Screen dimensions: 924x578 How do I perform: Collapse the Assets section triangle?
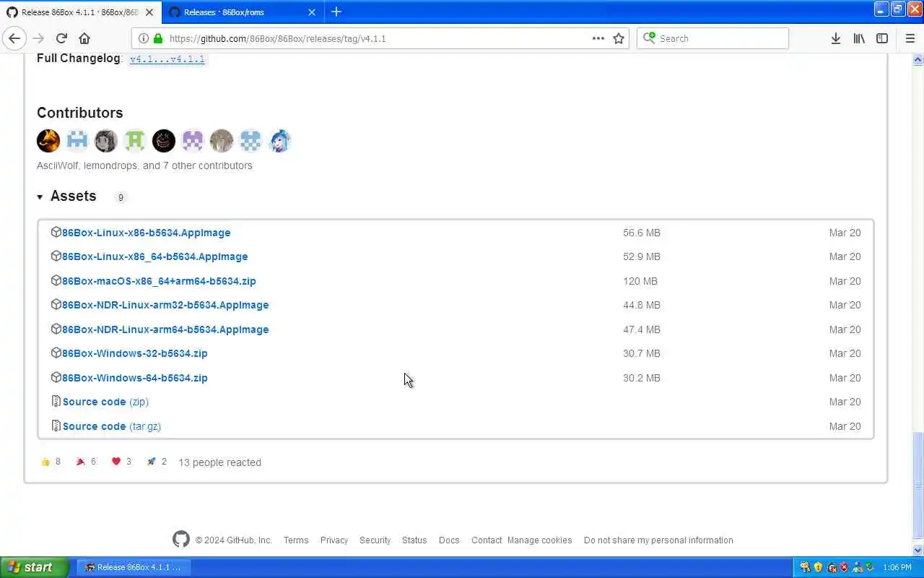[x=40, y=197]
